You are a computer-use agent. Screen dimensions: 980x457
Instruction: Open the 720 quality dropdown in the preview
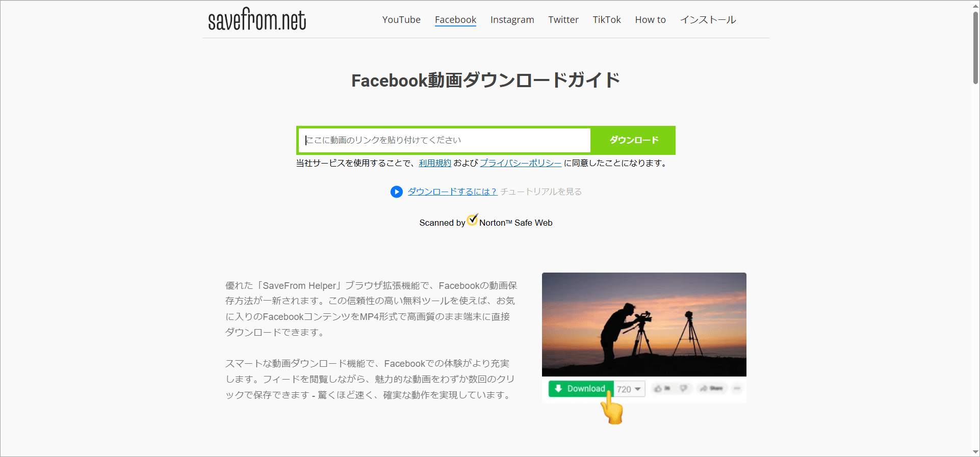tap(629, 389)
